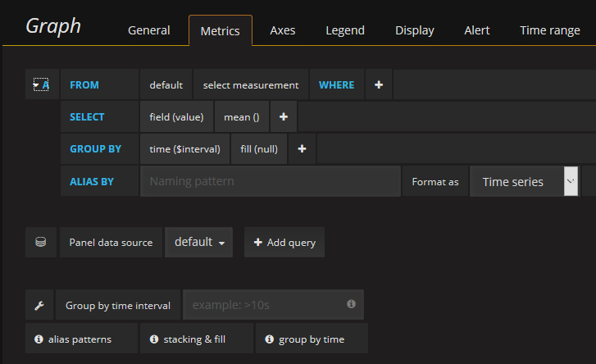This screenshot has width=596, height=364.
Task: Click info icon in group by time interval field
Action: click(351, 303)
